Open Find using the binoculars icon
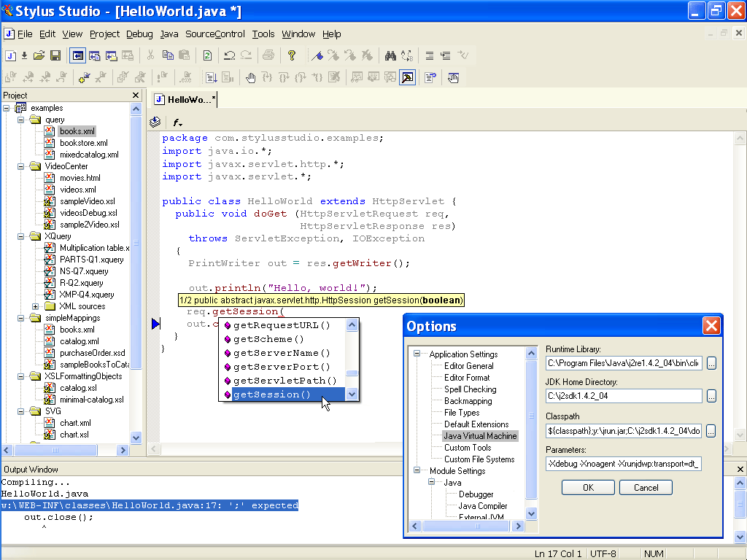The image size is (747, 560). pos(391,55)
